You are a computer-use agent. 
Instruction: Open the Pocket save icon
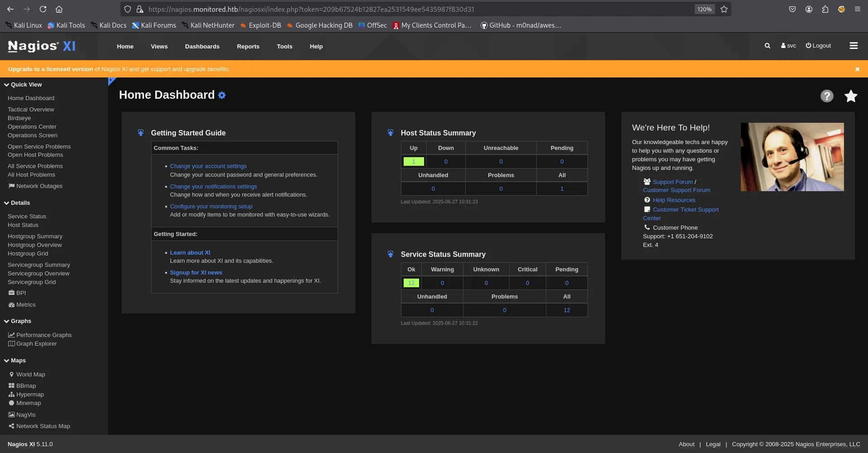click(792, 9)
